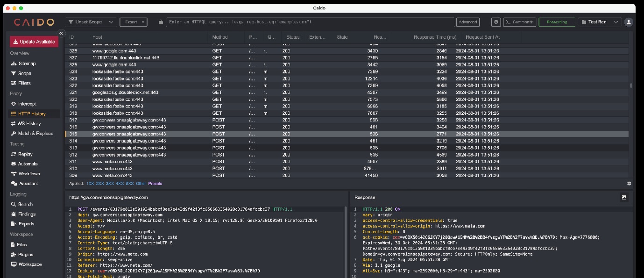Select Match & Replace in the sidebar
Image resolution: width=644 pixels, height=278 pixels.
(35, 134)
